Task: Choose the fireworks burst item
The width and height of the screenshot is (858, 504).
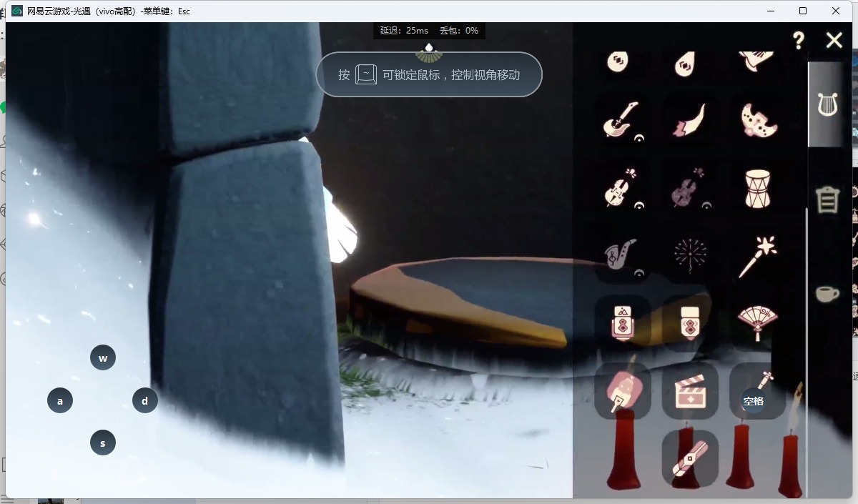Action: coord(690,256)
